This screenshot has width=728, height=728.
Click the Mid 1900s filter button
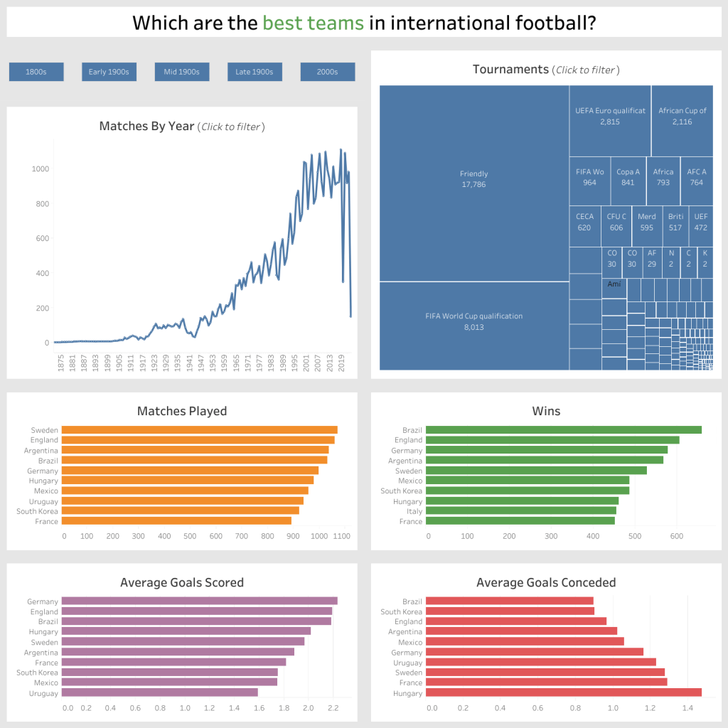[x=182, y=72]
